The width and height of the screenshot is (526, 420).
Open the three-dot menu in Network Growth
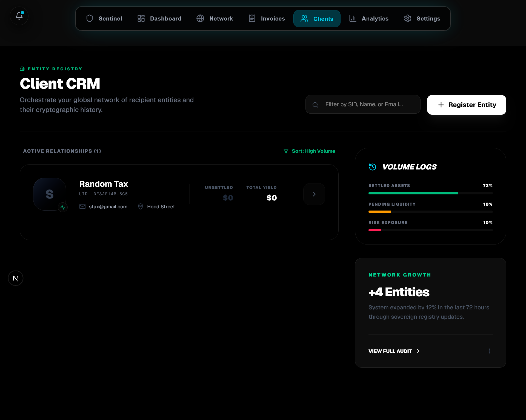pyautogui.click(x=489, y=351)
